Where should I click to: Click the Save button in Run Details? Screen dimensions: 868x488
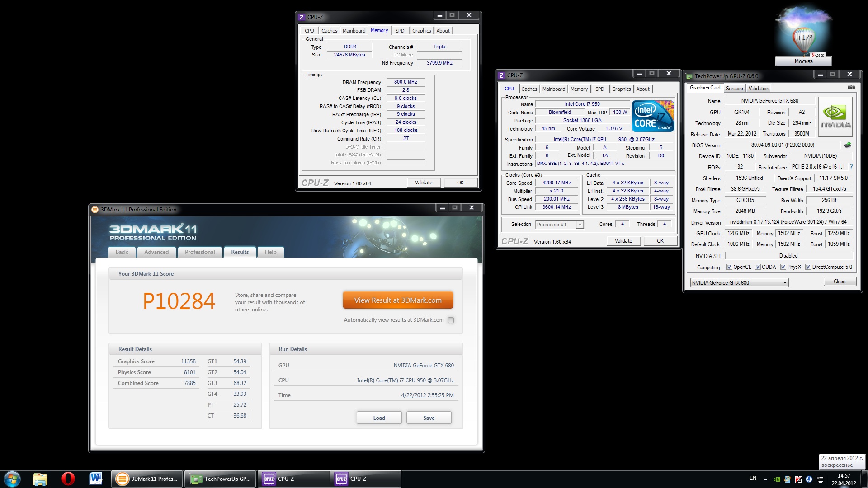click(x=429, y=418)
